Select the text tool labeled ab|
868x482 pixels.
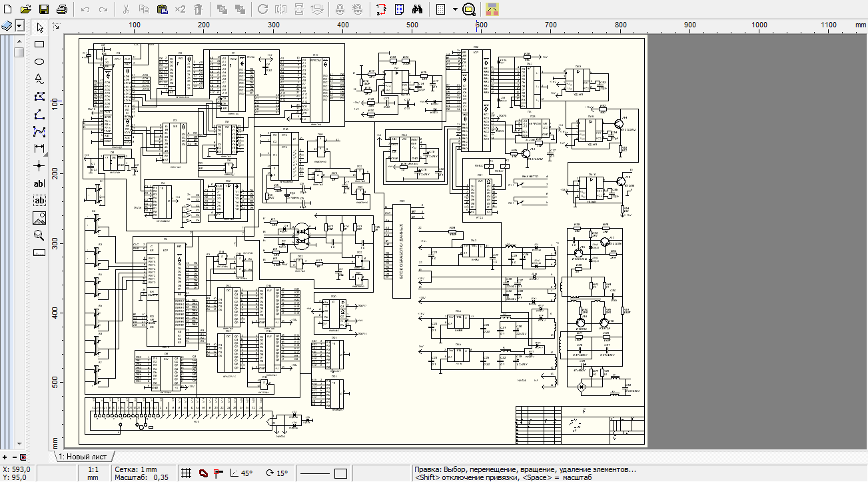tap(39, 183)
